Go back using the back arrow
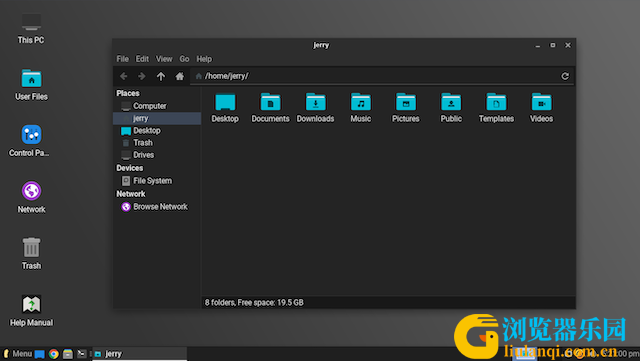640x361 pixels. (x=124, y=76)
